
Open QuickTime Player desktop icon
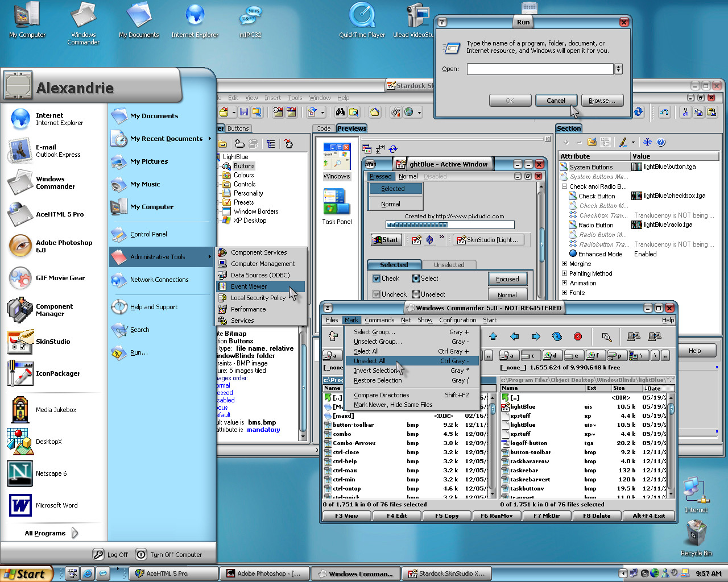pos(362,20)
